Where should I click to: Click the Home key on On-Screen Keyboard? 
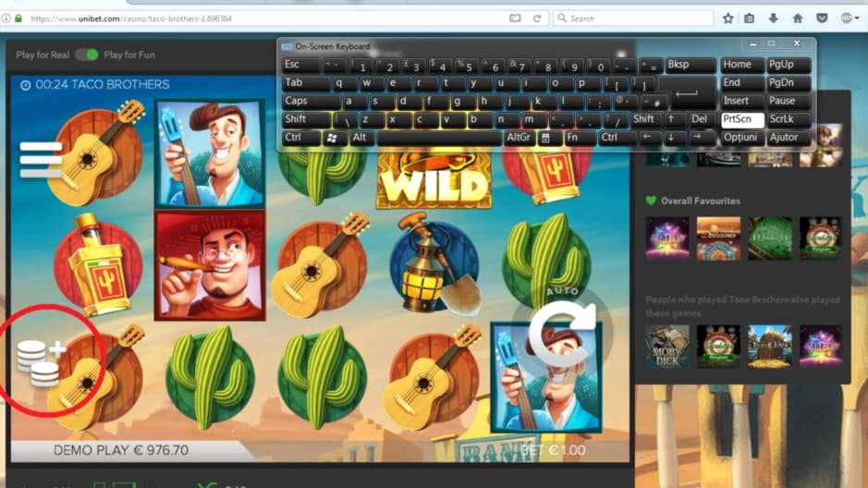(x=741, y=66)
